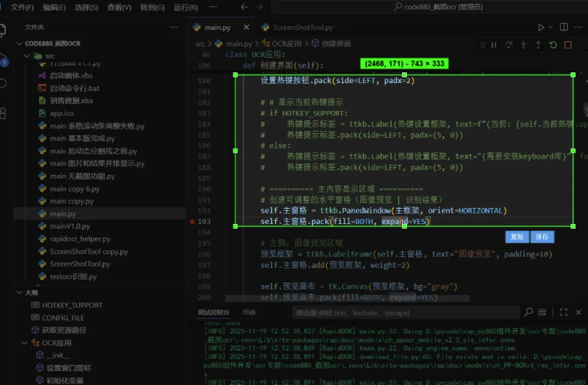The image size is (588, 385).
Task: Jump to HOTKEY_SUPPORT in the outline
Action: click(72, 305)
